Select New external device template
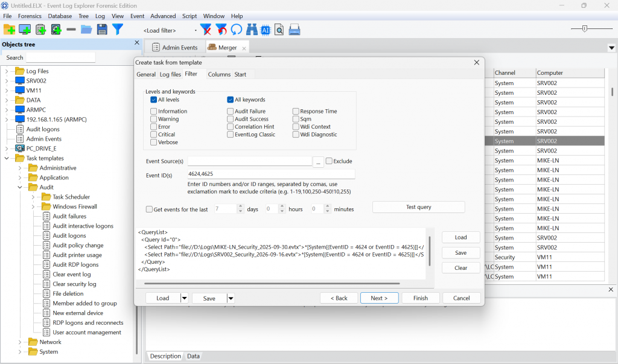This screenshot has height=364, width=618. point(78,313)
